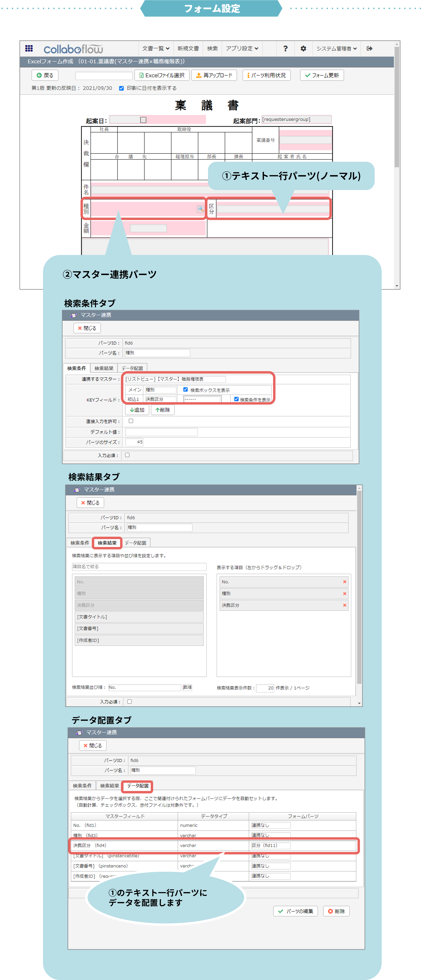Close the 検索結果タブ マスター連携 panel with 閉じる
Screen dimensions: 424x980
90,503
